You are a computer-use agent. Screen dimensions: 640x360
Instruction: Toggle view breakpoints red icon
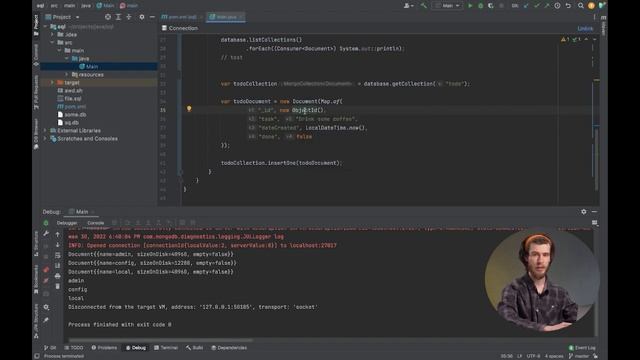(x=46, y=270)
